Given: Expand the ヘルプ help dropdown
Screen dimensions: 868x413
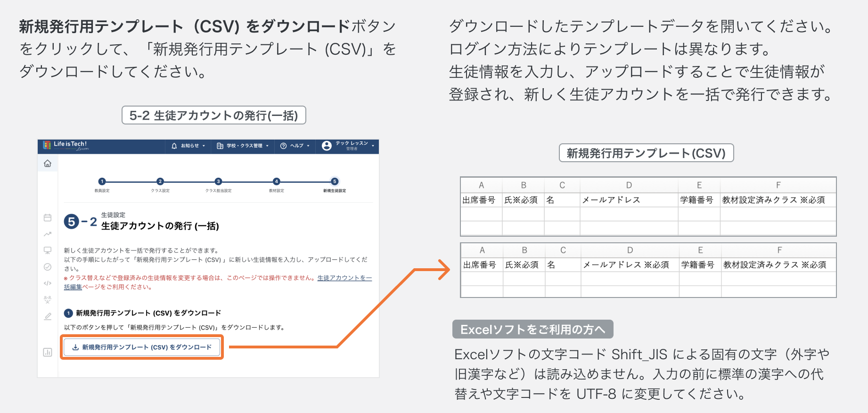Looking at the screenshot, I should click(x=295, y=146).
